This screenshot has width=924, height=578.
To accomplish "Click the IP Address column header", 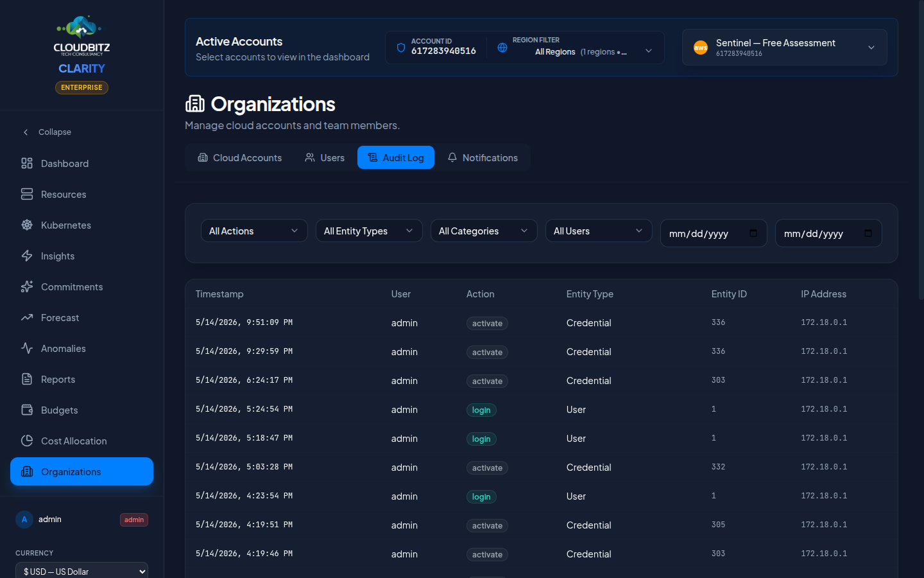I will (823, 294).
